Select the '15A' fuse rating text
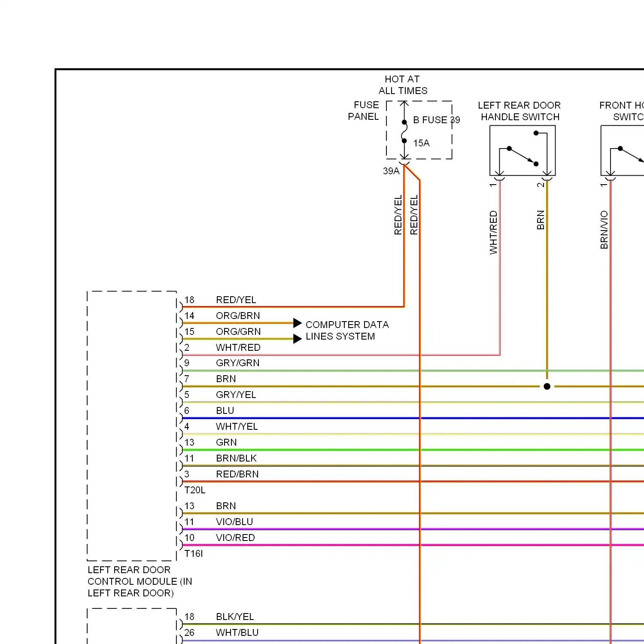 [421, 143]
